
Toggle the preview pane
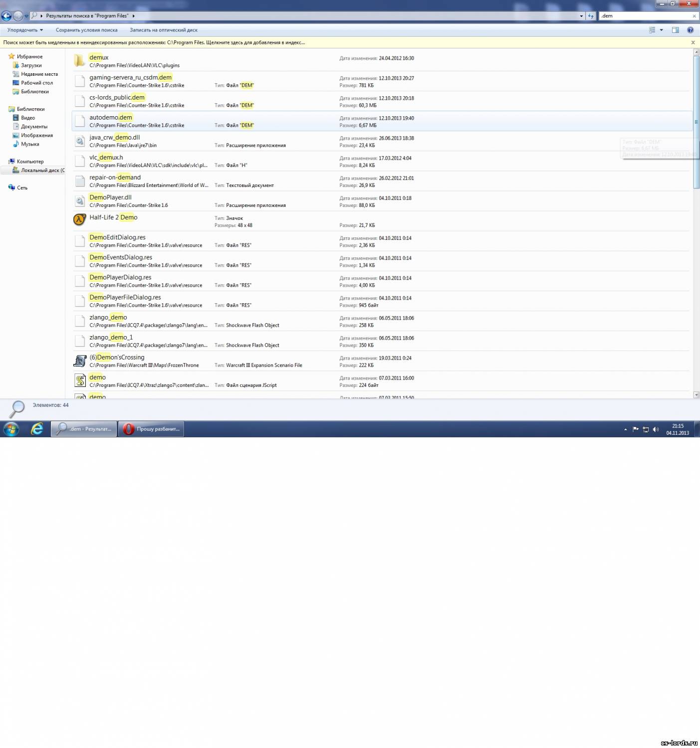point(676,30)
